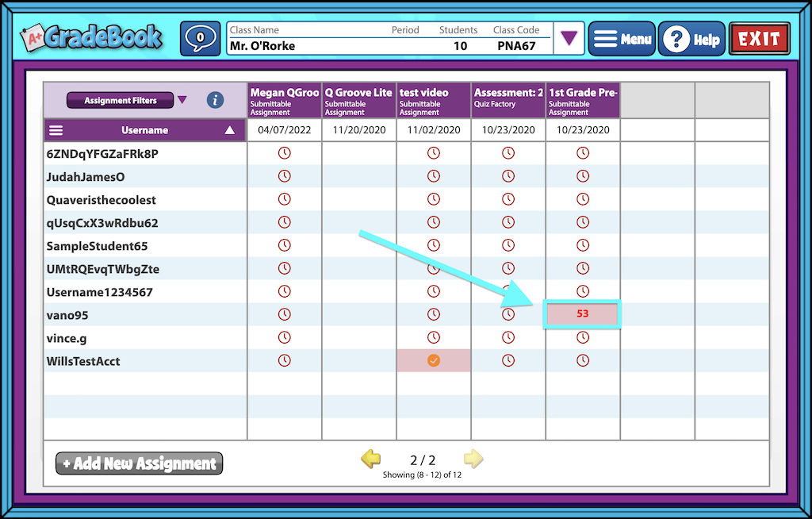
Task: Click Megan QGroo clock icon for Username1234567
Action: pos(285,291)
